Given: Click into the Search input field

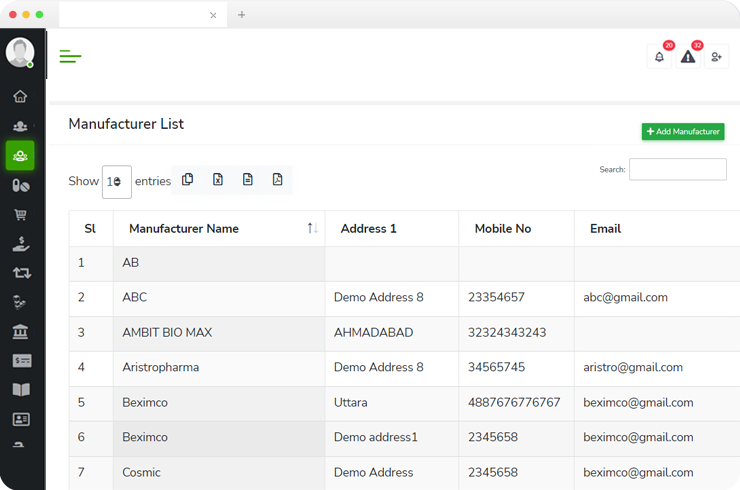Looking at the screenshot, I should point(677,169).
